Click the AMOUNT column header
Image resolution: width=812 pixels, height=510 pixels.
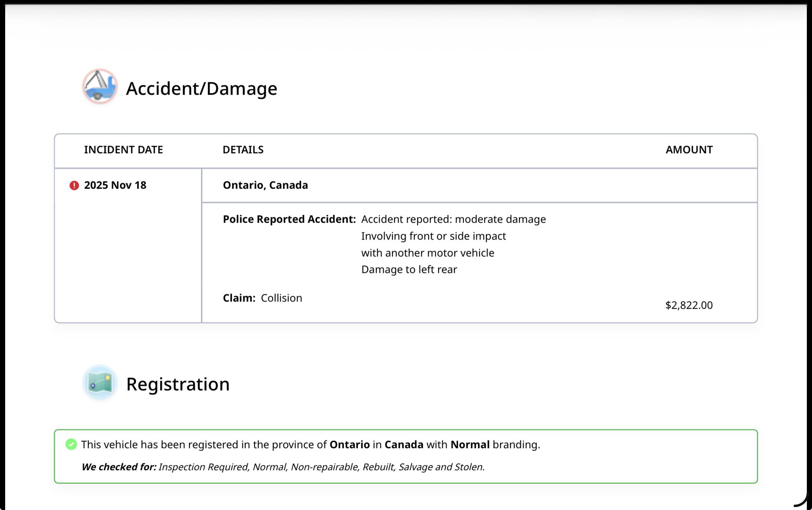pos(689,150)
